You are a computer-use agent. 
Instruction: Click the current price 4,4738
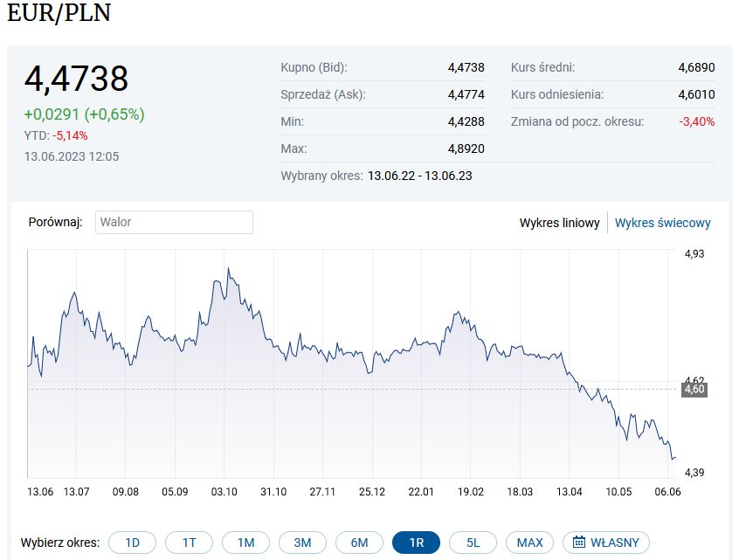(x=76, y=79)
